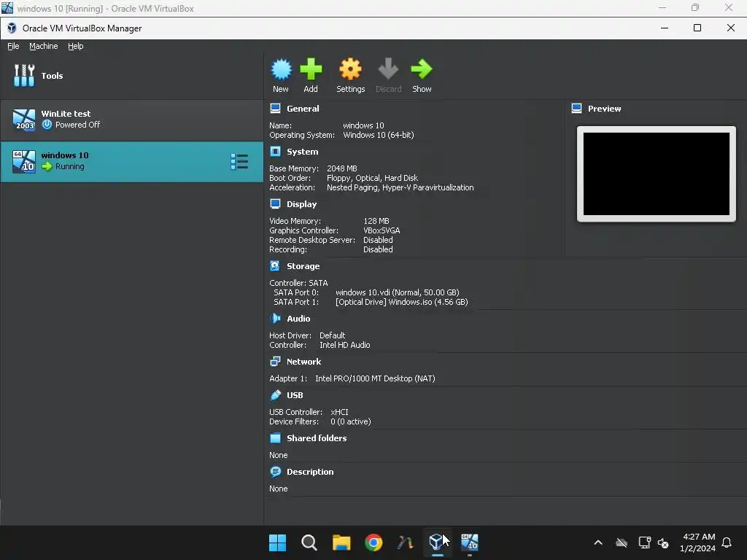This screenshot has height=560, width=747.
Task: Select the windows 10 Running entry
Action: 131,162
